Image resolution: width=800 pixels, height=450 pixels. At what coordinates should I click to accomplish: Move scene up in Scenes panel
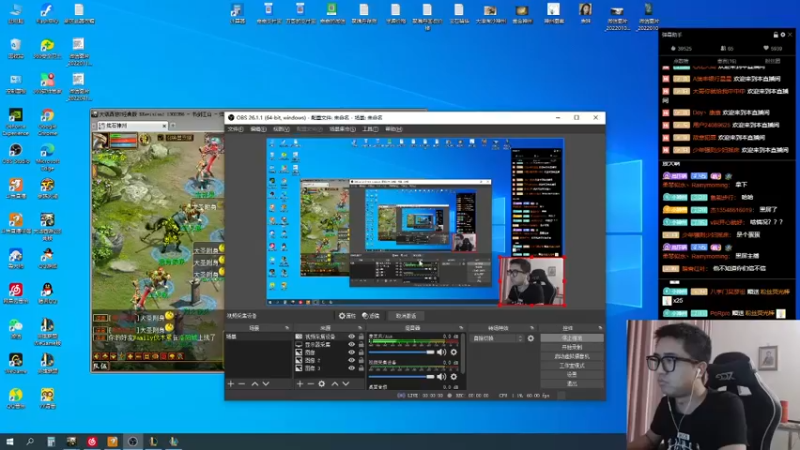pos(255,383)
